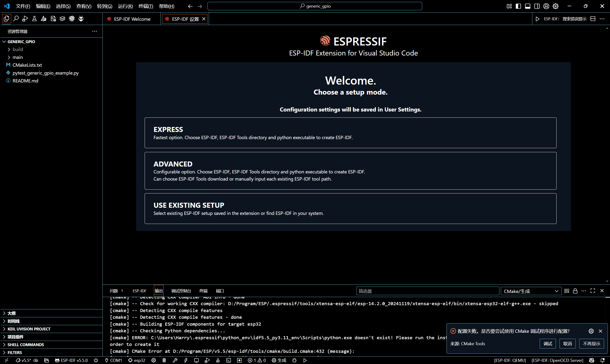This screenshot has width=610, height=364.
Task: Select the EXPRESS setup mode option
Action: pos(350,133)
